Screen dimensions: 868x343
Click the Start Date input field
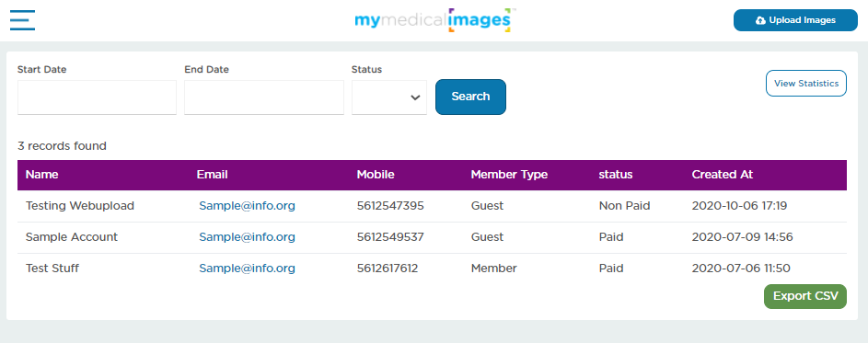pos(97,97)
